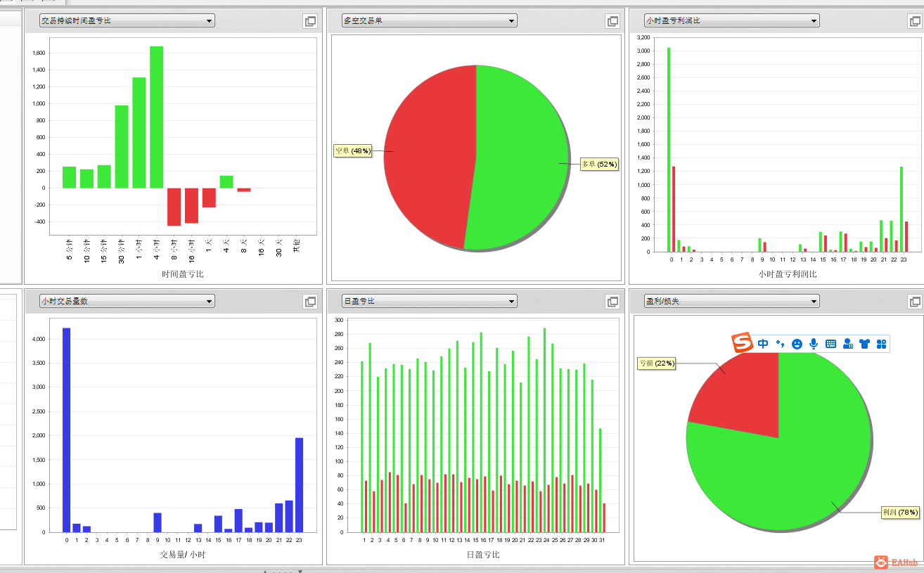This screenshot has width=924, height=573.
Task: Open the 小时盈亏利润比 chart selector dropdown
Action: (x=731, y=21)
